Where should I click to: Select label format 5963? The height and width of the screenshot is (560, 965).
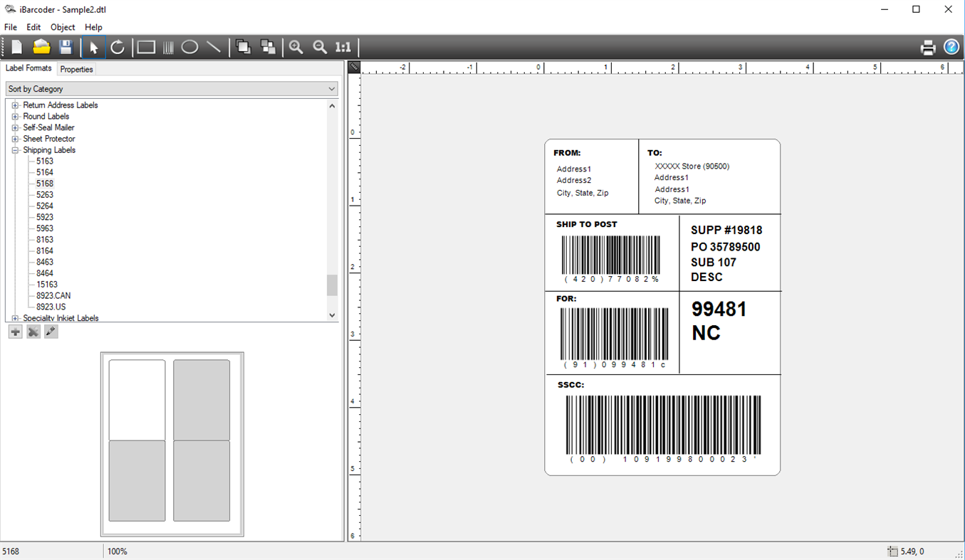(x=45, y=228)
